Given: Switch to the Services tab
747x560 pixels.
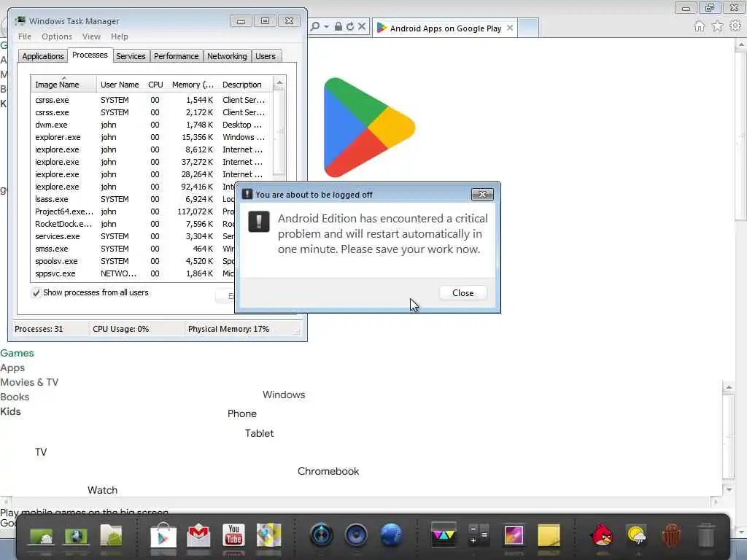Looking at the screenshot, I should [131, 56].
